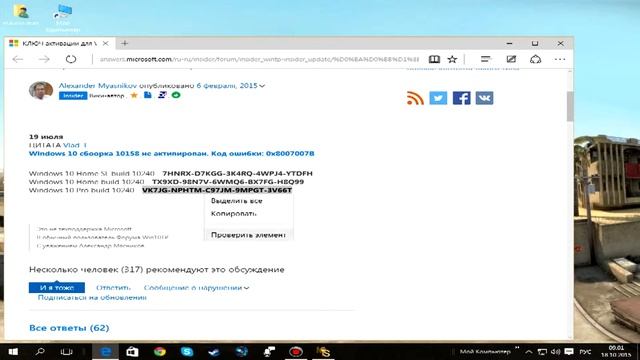This screenshot has width=640, height=360.
Task: Refresh the current page
Action: (x=71, y=59)
